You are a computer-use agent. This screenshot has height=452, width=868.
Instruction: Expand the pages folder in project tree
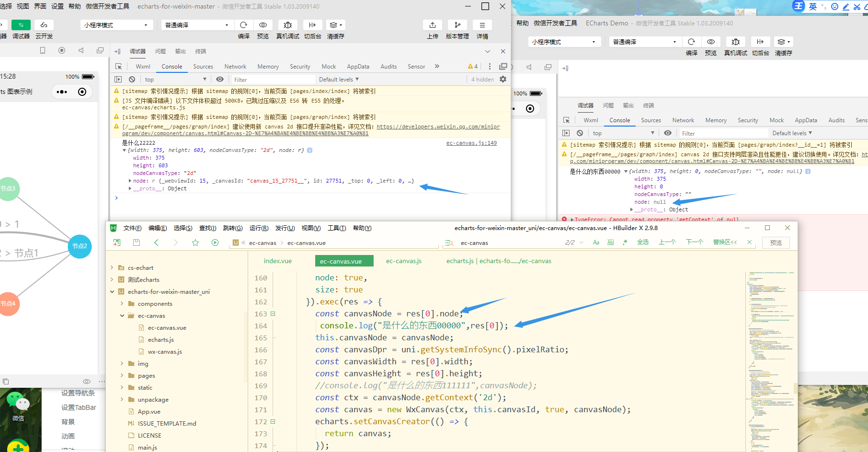click(122, 376)
